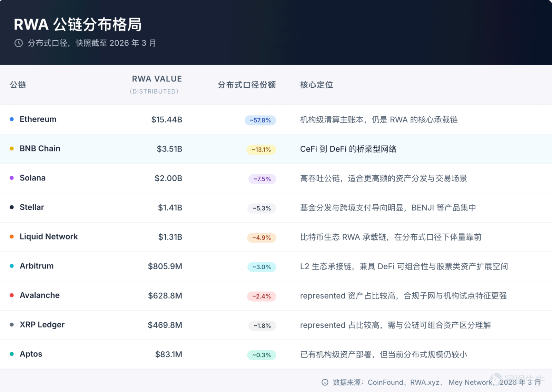Click Avalanche description represented 资产占比较高
This screenshot has height=392, width=552.
pos(403,296)
